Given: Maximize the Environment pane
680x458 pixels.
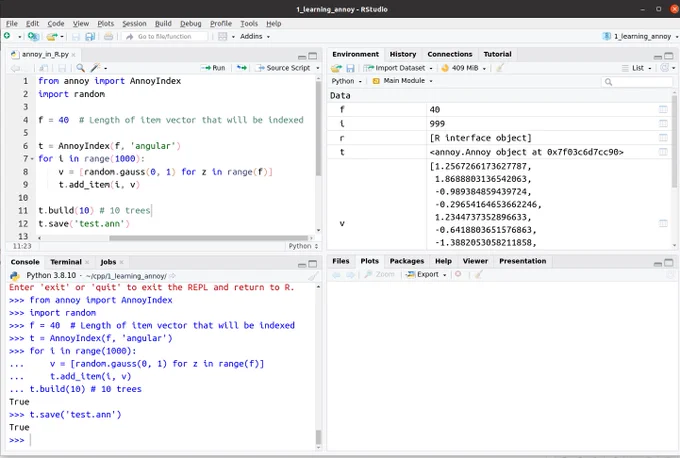Looking at the screenshot, I should 669,56.
